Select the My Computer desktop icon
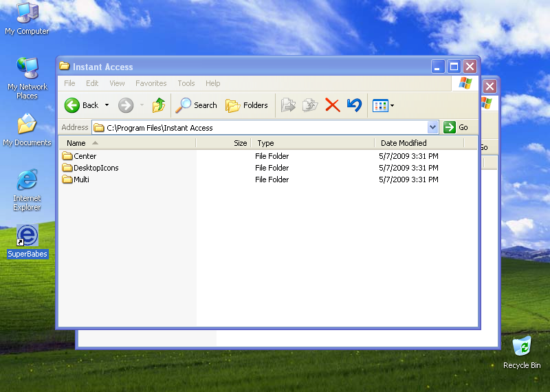 coord(27,19)
